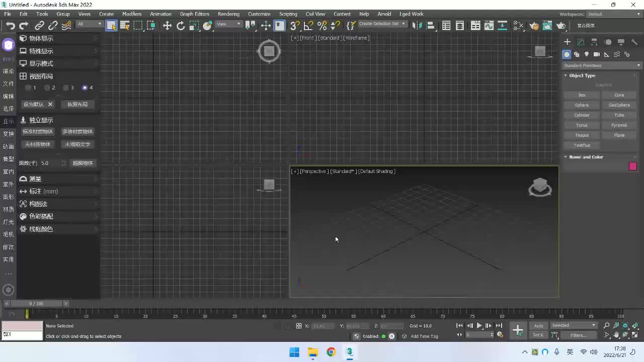
Task: Open the Utilities wrench panel icon
Action: point(634,42)
